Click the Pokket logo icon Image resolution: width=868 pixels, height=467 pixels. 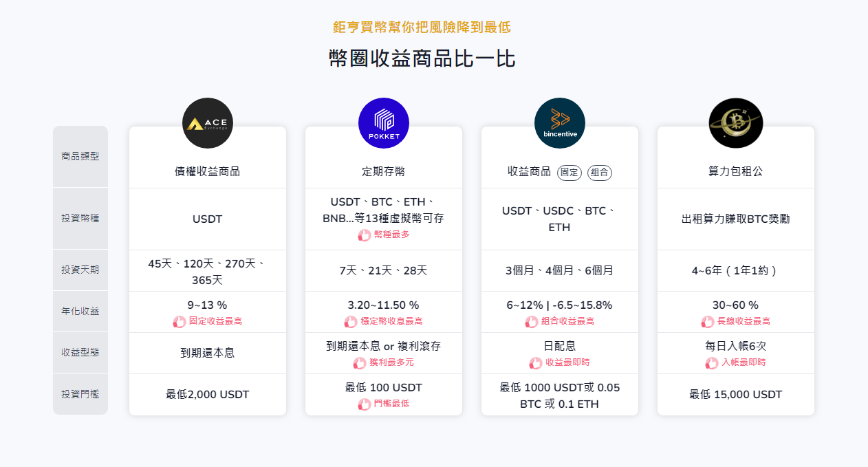[383, 124]
